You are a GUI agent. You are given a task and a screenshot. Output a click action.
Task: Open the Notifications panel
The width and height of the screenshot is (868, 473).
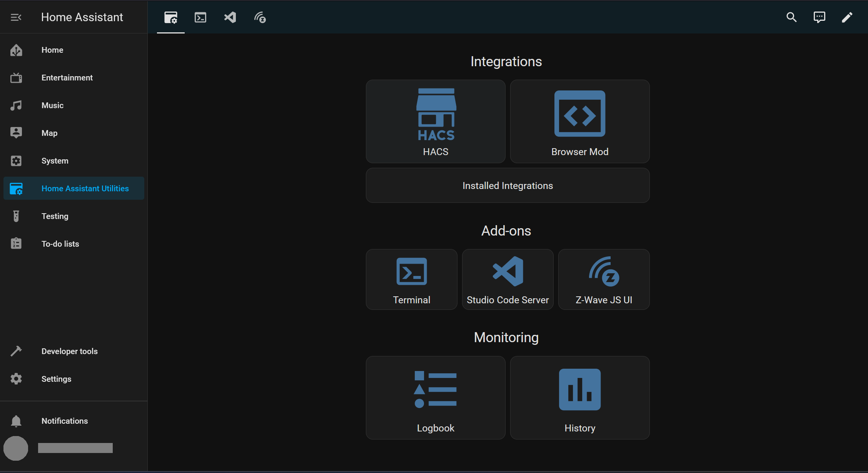tap(64, 421)
